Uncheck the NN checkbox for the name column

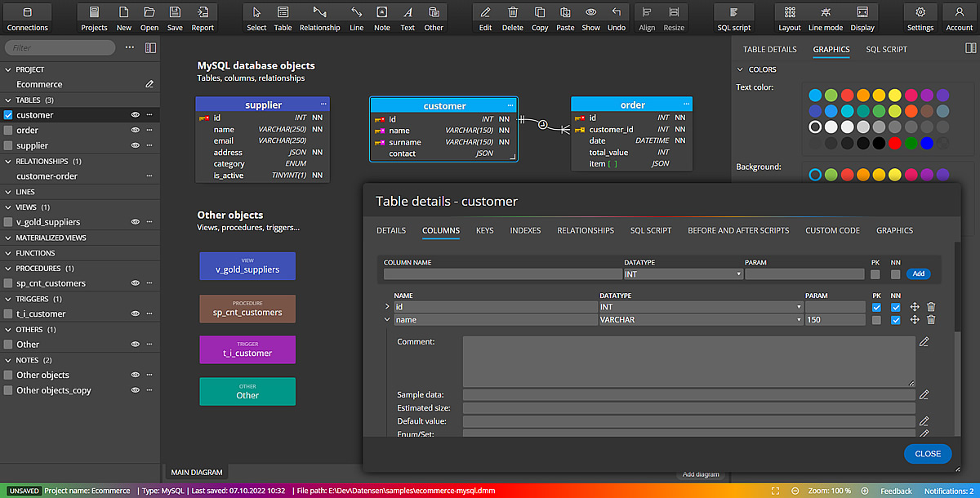coord(896,319)
